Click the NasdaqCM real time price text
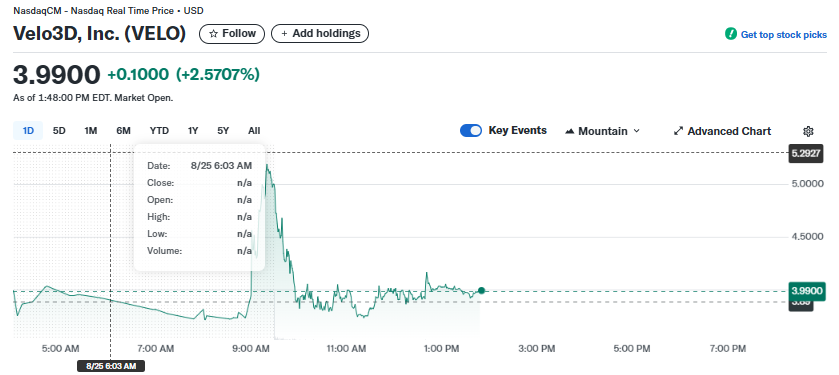Viewport: 839px width, 375px height. (x=108, y=10)
